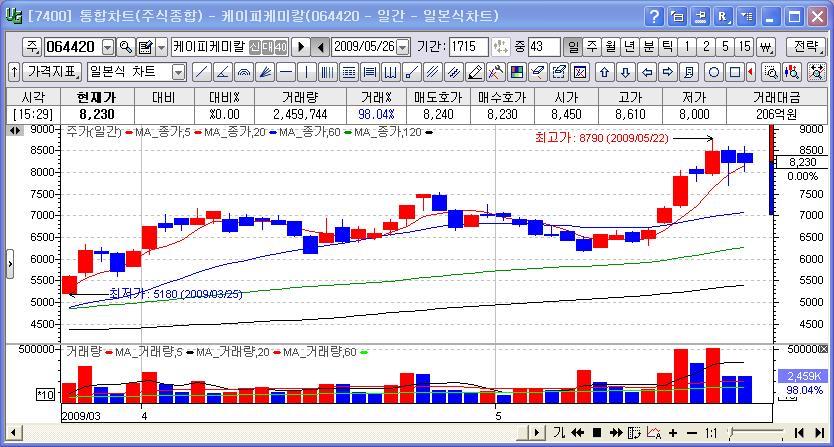834x447 pixels.
Task: Select daily period button 일
Action: click(x=573, y=47)
